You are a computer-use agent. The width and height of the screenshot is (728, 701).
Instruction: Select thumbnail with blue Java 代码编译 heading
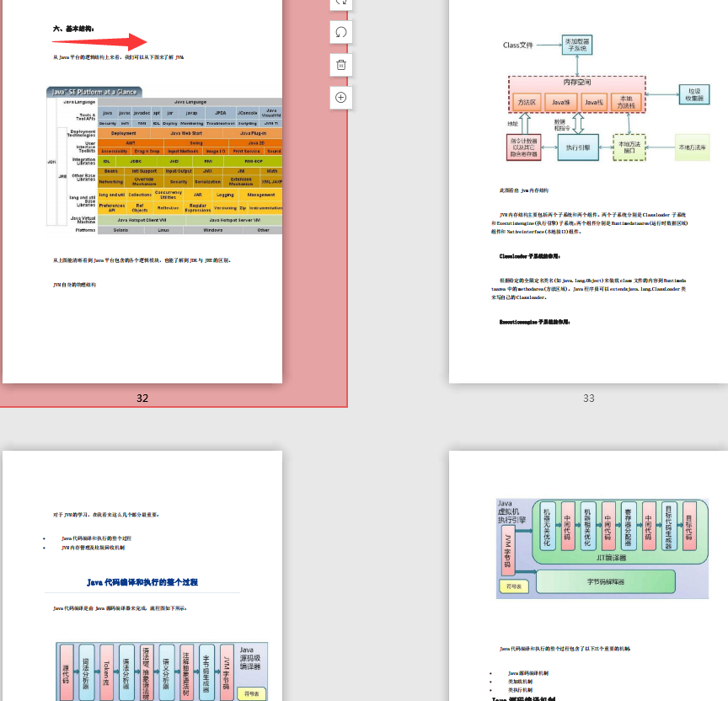click(x=142, y=575)
